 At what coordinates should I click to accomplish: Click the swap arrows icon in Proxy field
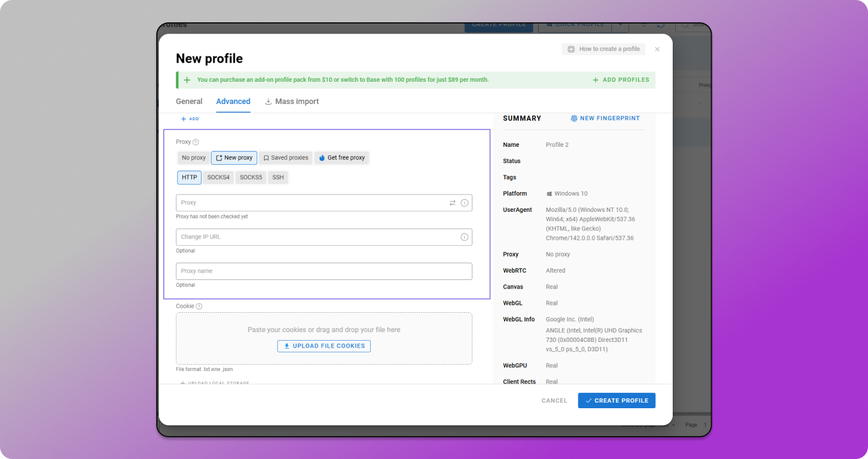tap(453, 203)
